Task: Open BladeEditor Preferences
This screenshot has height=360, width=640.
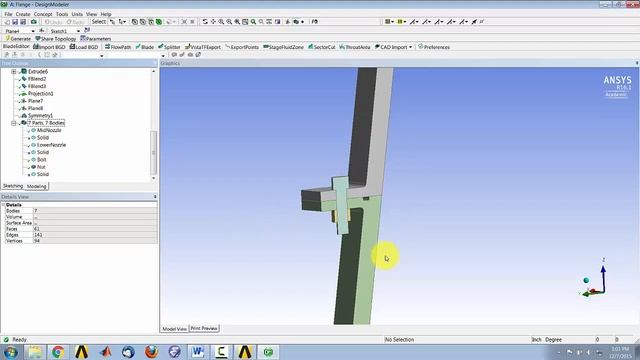Action: tap(434, 47)
